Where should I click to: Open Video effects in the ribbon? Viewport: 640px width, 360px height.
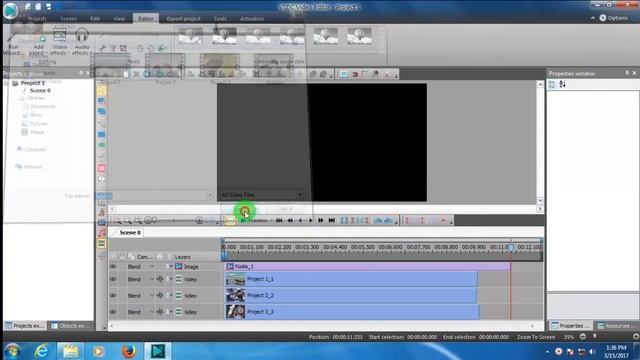pyautogui.click(x=60, y=42)
